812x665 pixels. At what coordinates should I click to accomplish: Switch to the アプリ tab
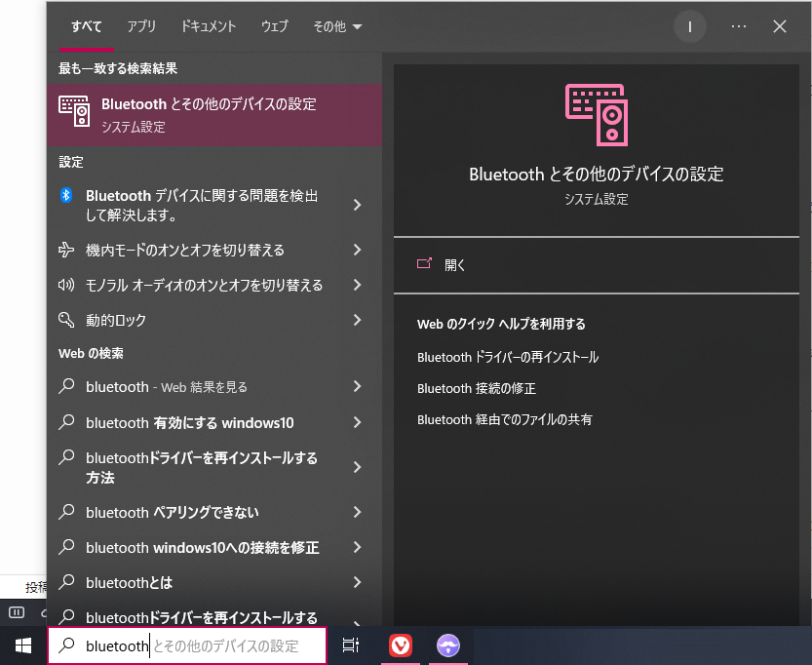click(x=141, y=26)
